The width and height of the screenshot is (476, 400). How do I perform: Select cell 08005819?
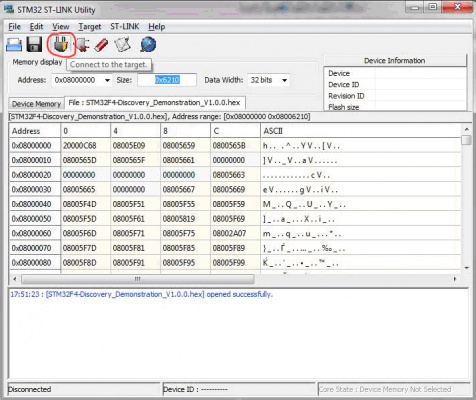point(185,219)
